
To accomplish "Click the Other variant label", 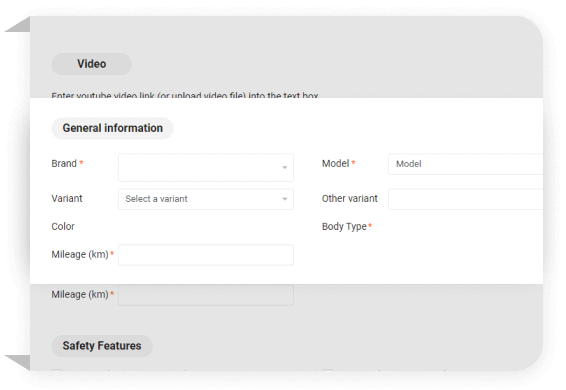I will (349, 199).
